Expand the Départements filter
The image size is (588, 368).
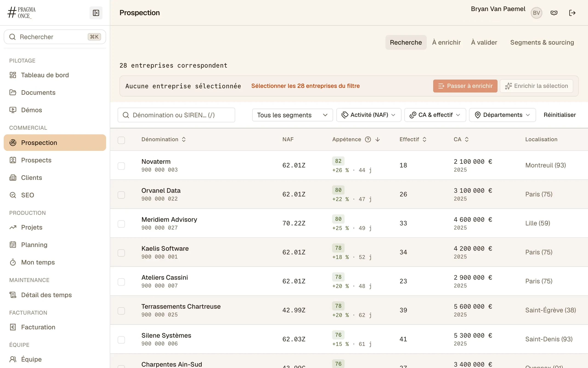502,115
